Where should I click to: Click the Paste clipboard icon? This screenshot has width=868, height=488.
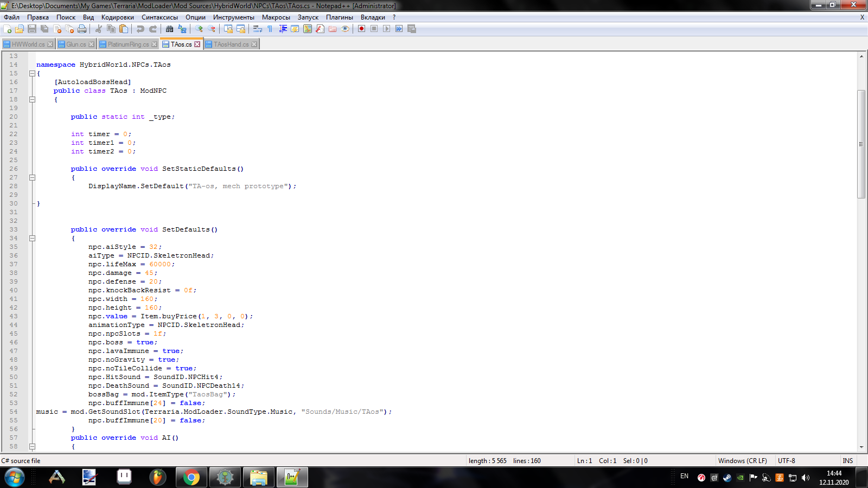point(124,29)
